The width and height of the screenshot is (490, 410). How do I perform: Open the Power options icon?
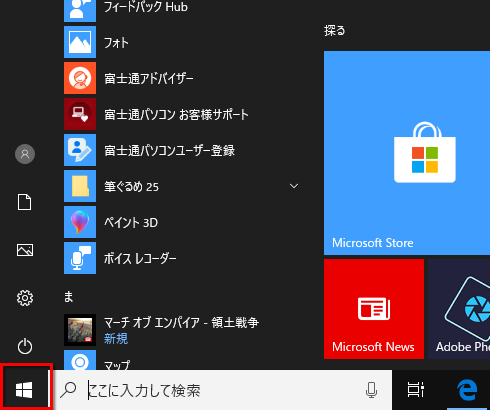click(x=25, y=346)
